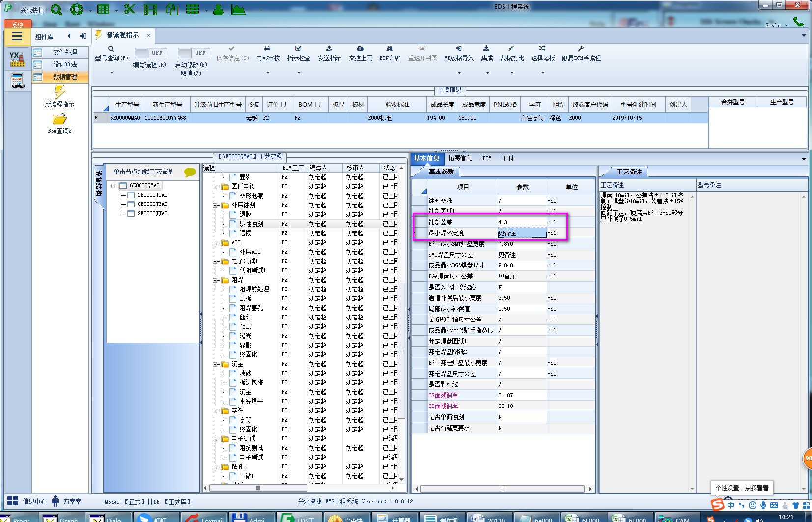Open dropdown under 指示检查
The height and width of the screenshot is (522, 812).
click(299, 73)
